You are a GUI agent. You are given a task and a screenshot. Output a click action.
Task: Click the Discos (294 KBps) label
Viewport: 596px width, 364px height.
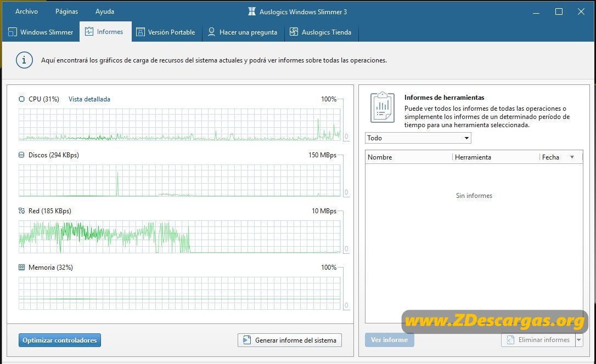pos(54,155)
